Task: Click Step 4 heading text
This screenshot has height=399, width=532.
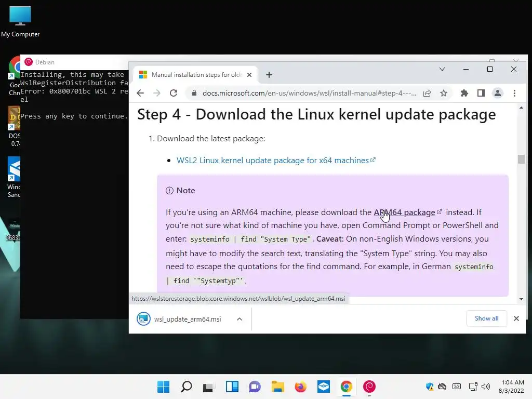Action: tap(316, 114)
